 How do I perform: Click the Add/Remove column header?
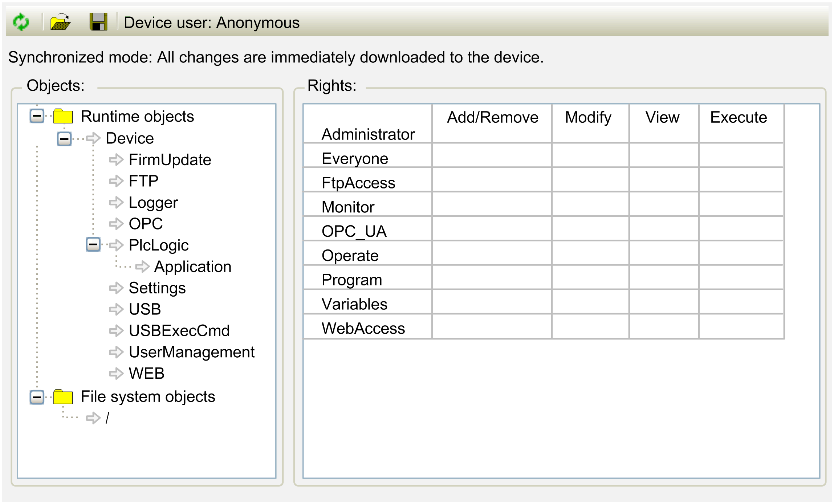(x=492, y=117)
